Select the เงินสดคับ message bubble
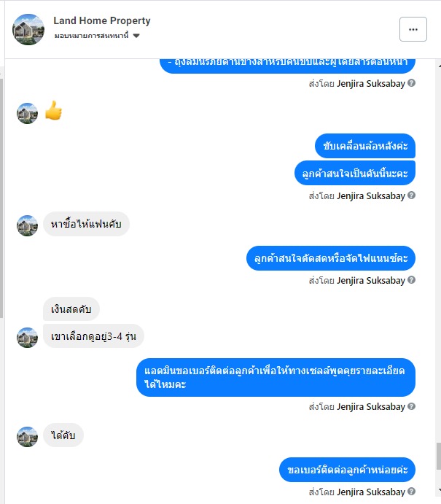Image resolution: width=441 pixels, height=504 pixels. [x=71, y=309]
